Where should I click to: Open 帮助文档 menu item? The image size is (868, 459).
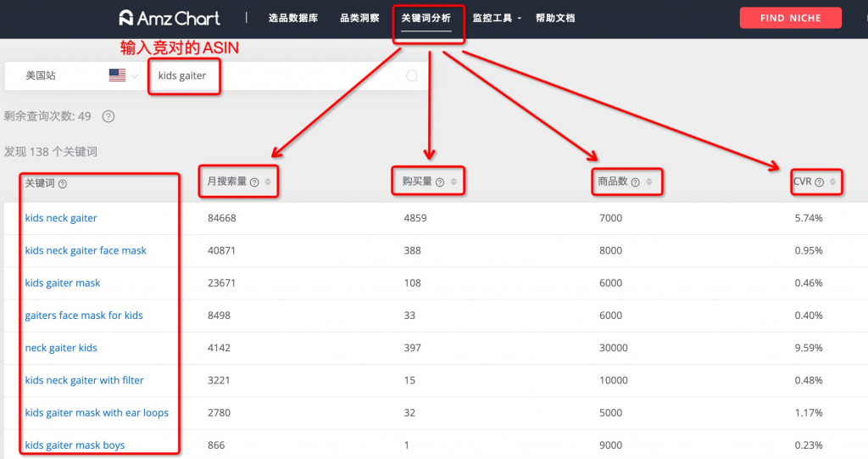click(x=555, y=19)
